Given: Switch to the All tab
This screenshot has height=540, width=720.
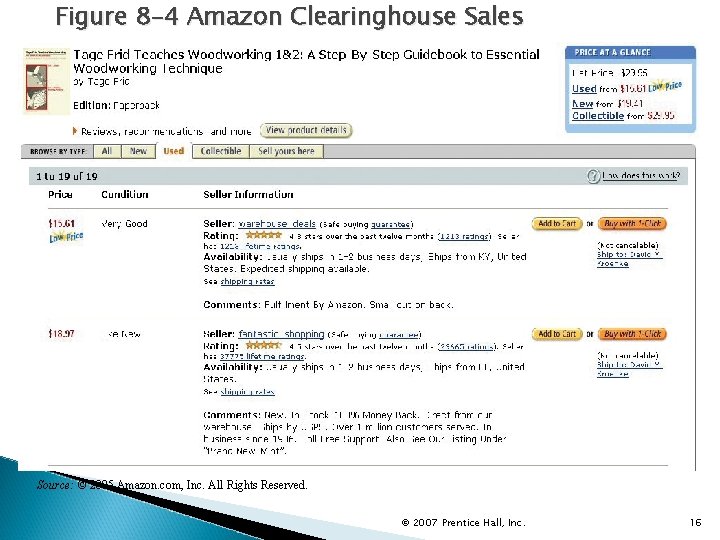Looking at the screenshot, I should coord(106,151).
